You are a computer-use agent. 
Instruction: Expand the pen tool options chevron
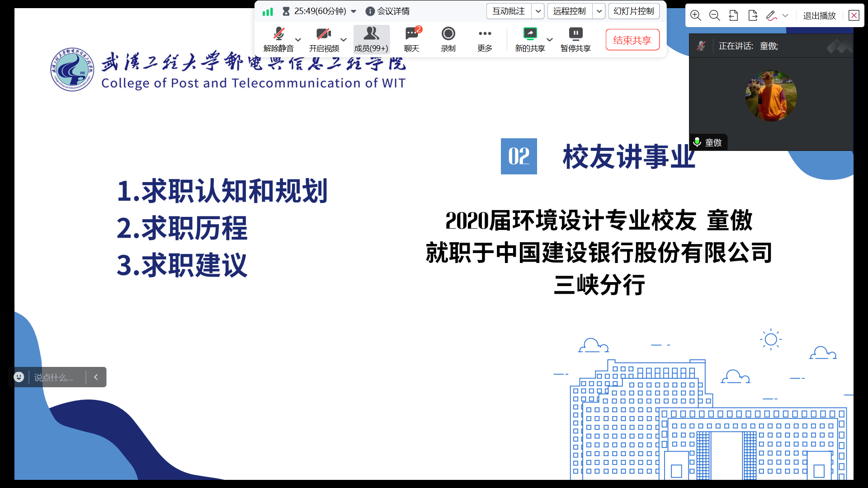785,15
